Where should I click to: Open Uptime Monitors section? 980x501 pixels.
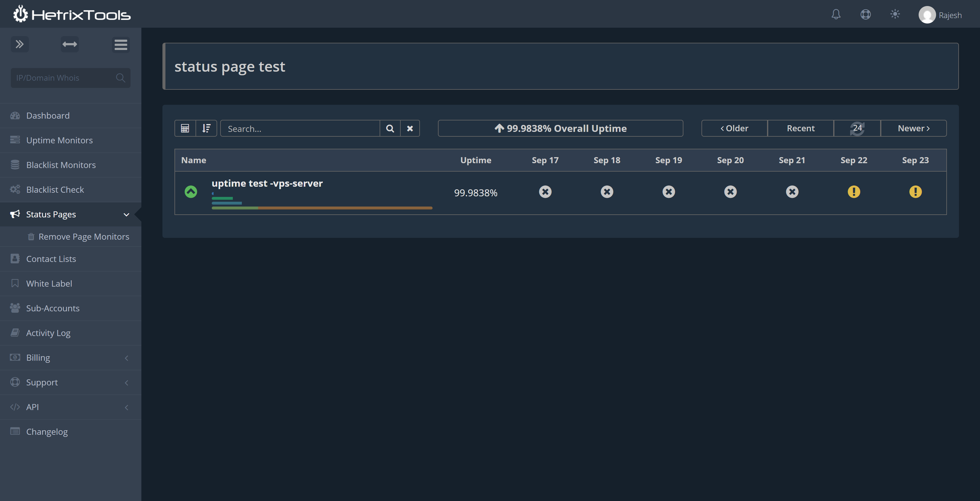coord(70,140)
